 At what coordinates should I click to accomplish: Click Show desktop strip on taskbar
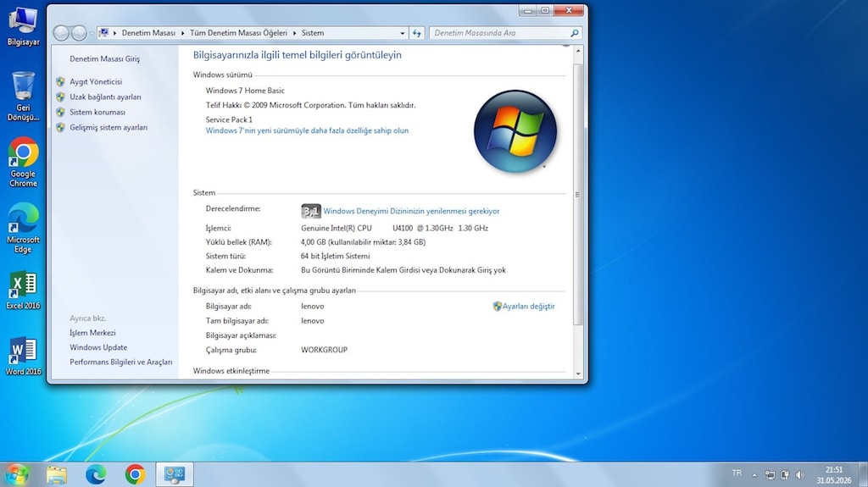[864, 475]
